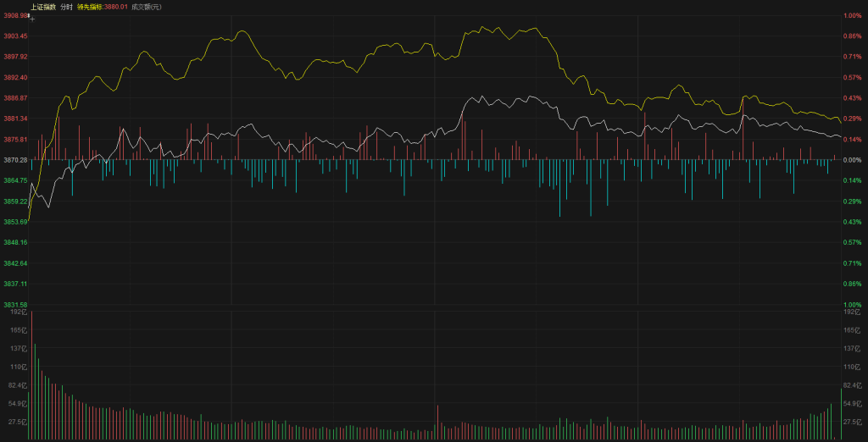The image size is (868, 442).
Task: Click the 3870.28 baseline price label
Action: pos(14,160)
